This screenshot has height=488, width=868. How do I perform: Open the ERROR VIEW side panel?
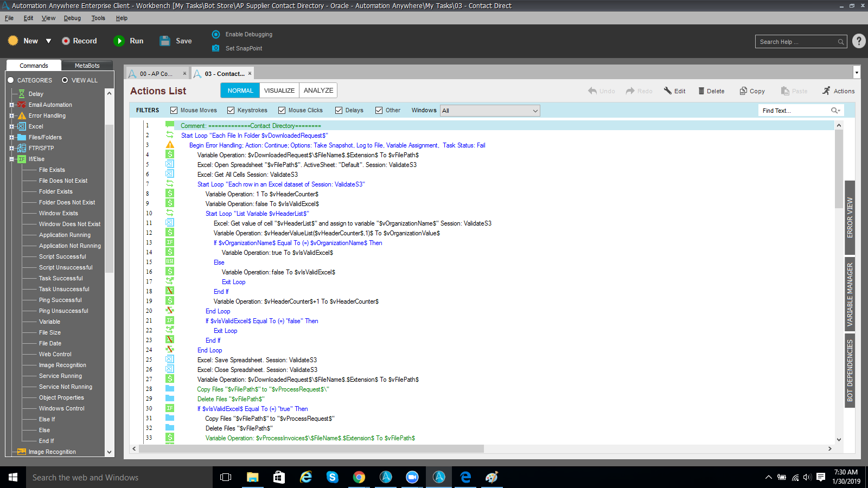point(850,217)
